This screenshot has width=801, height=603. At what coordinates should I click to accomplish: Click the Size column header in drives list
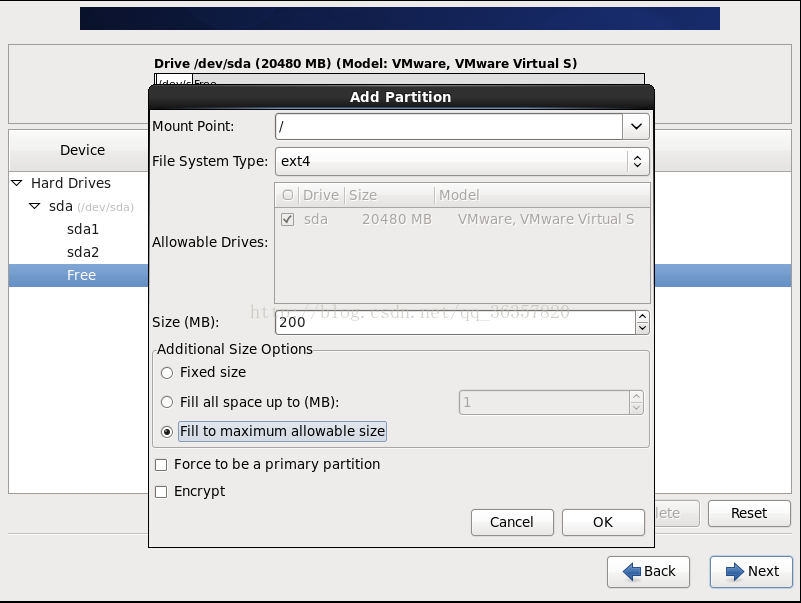click(390, 195)
